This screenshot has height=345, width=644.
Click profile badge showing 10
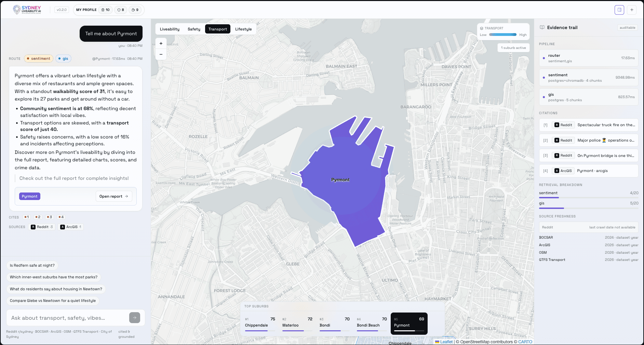pos(105,10)
